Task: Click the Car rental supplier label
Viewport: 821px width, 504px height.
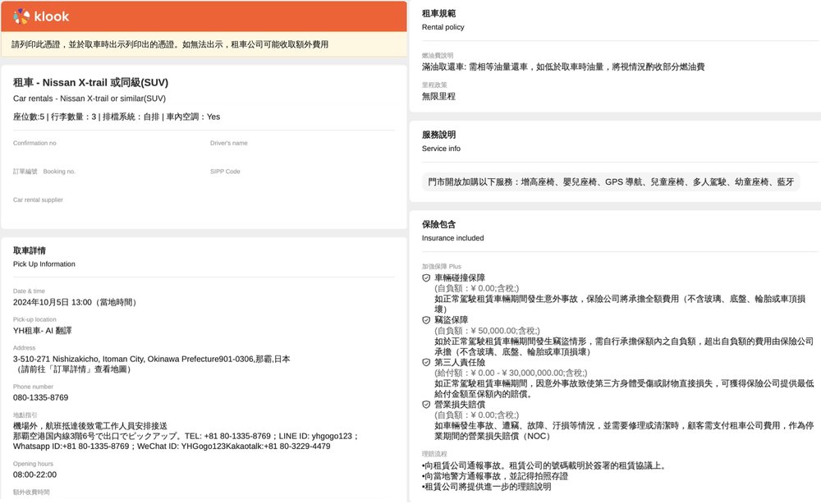Action: point(38,199)
